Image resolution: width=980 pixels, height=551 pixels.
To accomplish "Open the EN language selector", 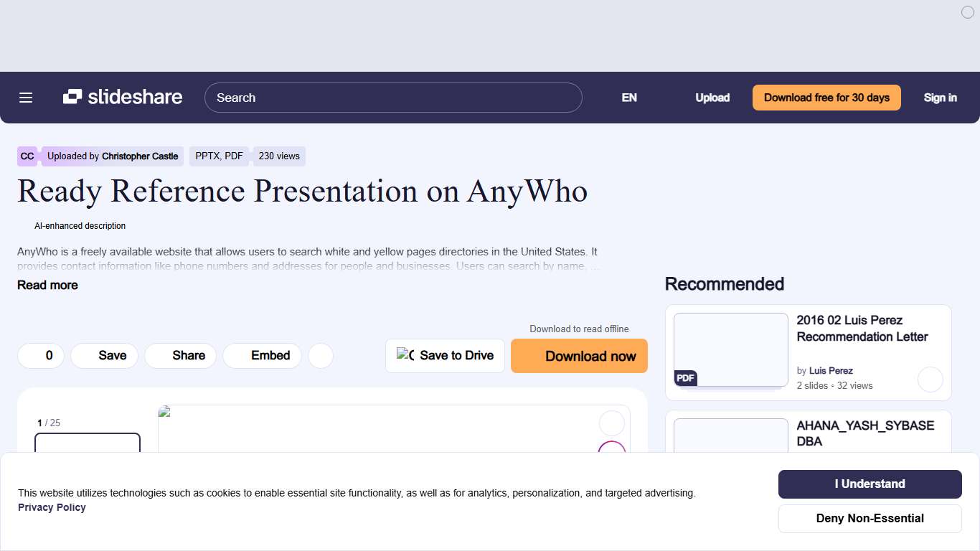I will (x=629, y=98).
